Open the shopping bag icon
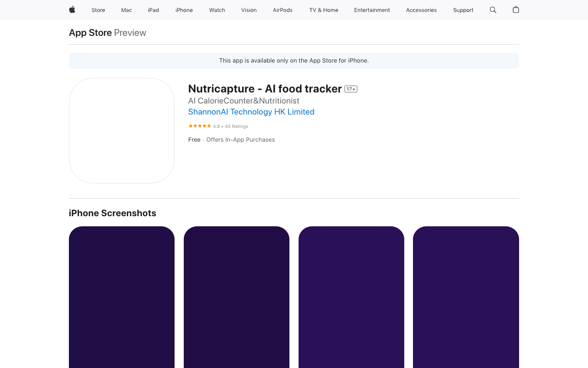The width and height of the screenshot is (588, 368). tap(516, 10)
